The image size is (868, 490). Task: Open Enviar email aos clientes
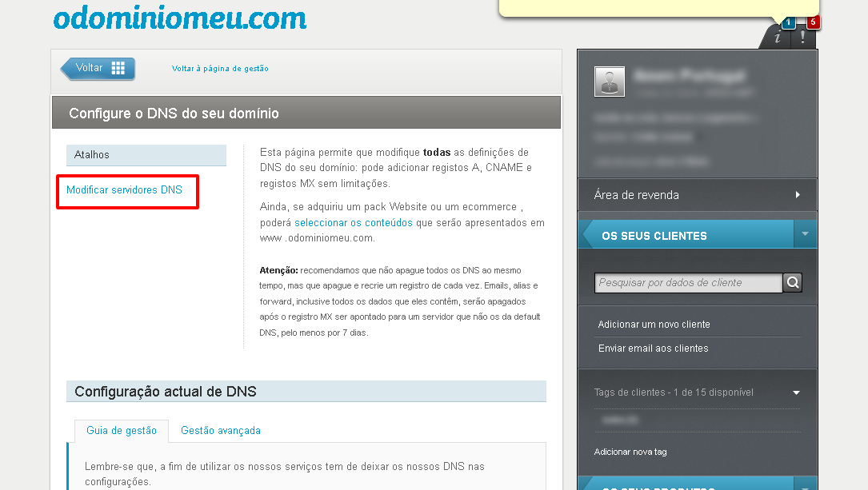click(654, 349)
